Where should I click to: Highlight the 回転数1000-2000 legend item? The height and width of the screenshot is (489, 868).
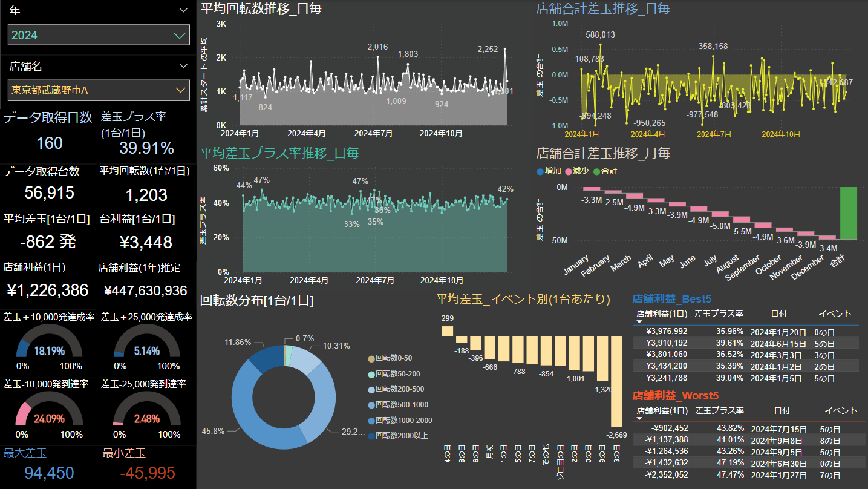(403, 421)
